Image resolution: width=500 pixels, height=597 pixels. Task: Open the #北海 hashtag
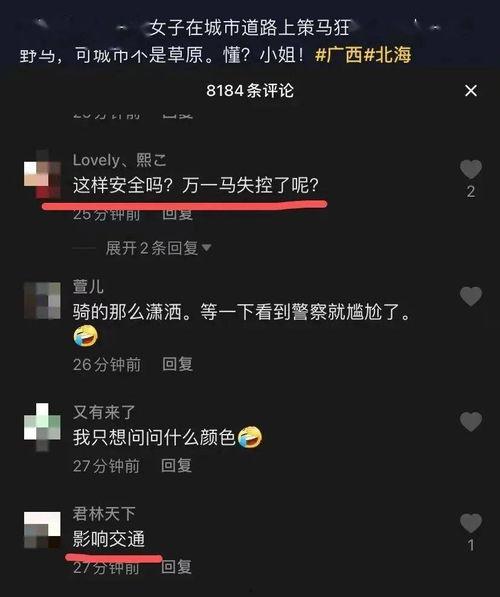(388, 55)
